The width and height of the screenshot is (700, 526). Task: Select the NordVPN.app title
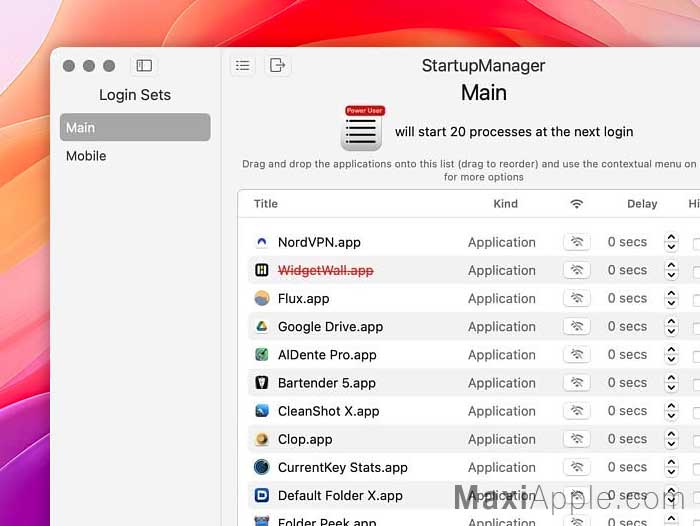tap(319, 242)
